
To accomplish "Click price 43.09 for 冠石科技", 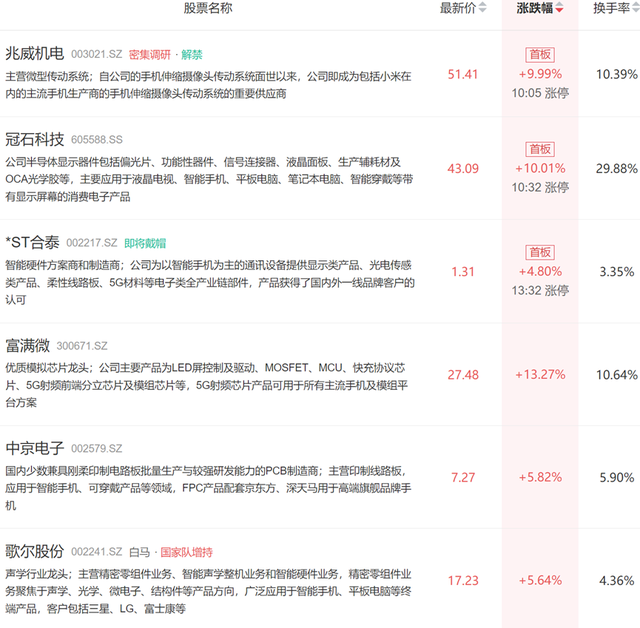I will click(463, 169).
